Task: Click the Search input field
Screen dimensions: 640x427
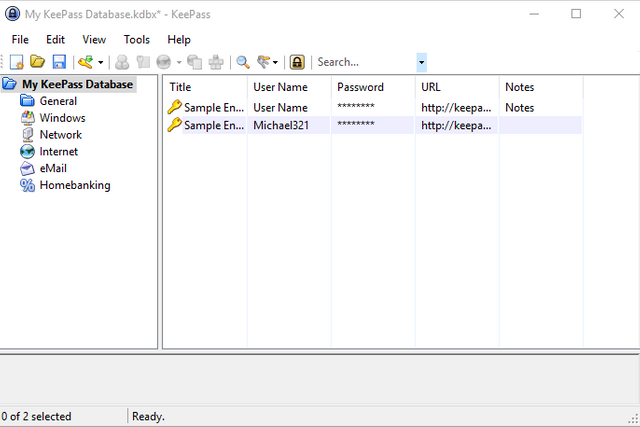Action: [366, 62]
